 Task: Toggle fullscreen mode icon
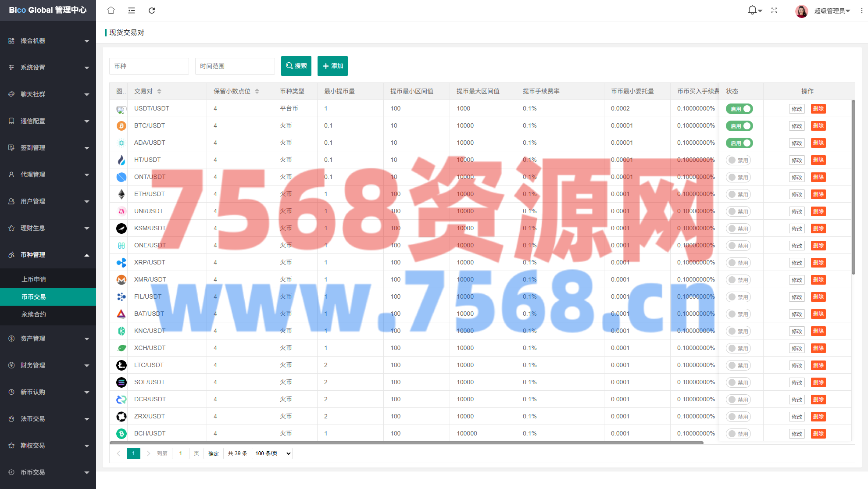tap(774, 10)
